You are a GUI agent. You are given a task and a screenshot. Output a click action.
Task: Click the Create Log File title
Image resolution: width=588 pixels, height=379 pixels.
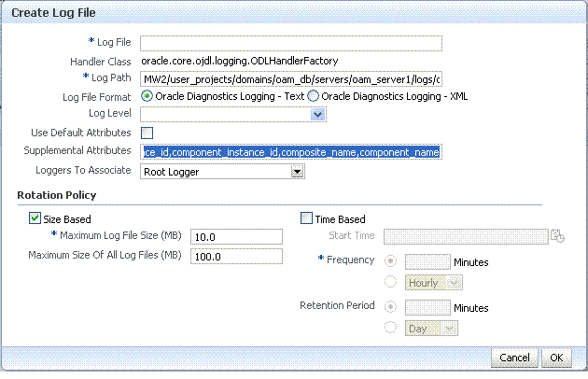[53, 13]
